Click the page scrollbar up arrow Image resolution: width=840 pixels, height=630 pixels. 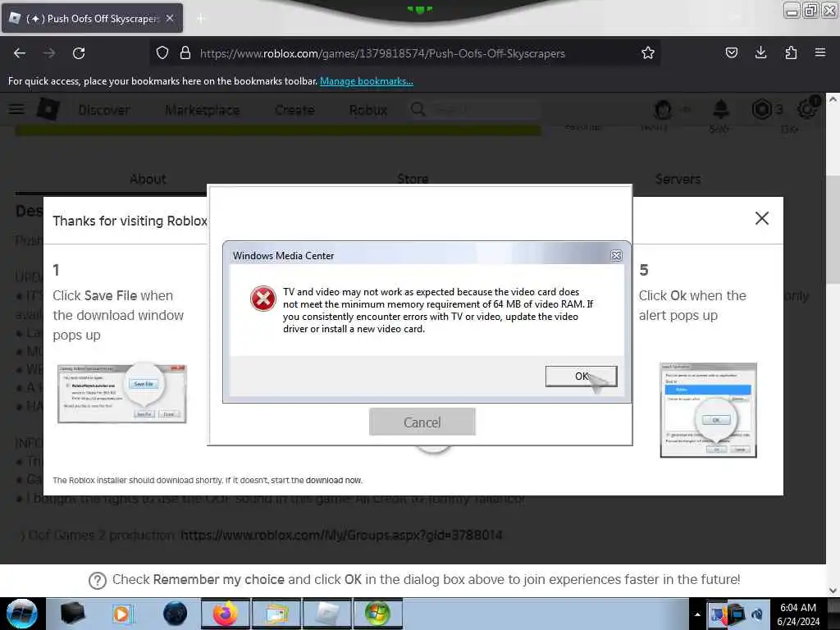[833, 99]
